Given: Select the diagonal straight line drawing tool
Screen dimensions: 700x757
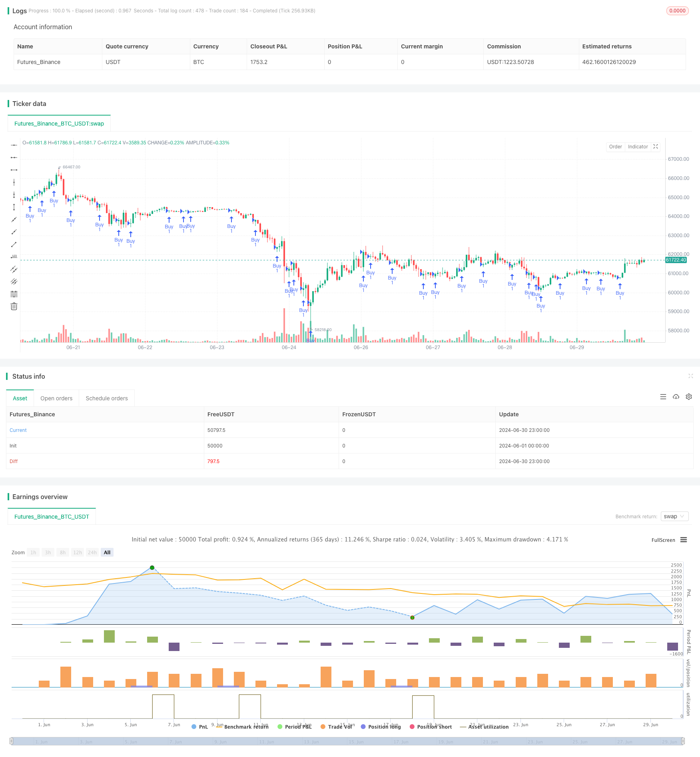Looking at the screenshot, I should click(x=14, y=220).
